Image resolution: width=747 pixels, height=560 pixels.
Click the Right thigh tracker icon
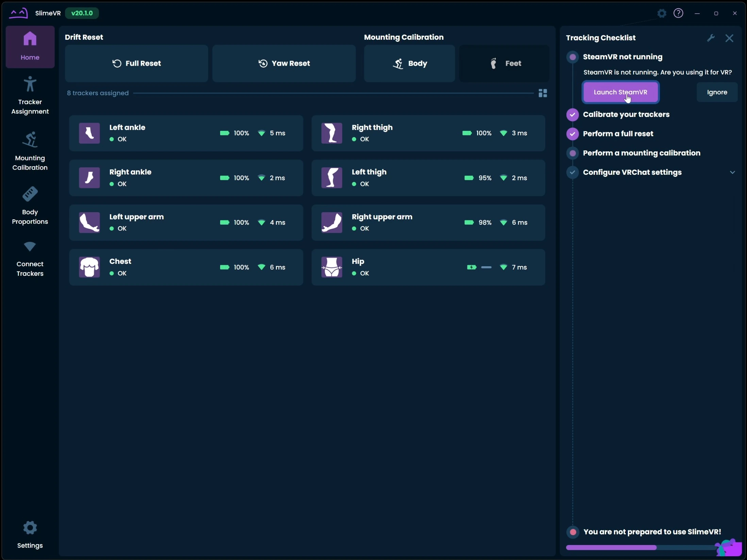coord(332,133)
